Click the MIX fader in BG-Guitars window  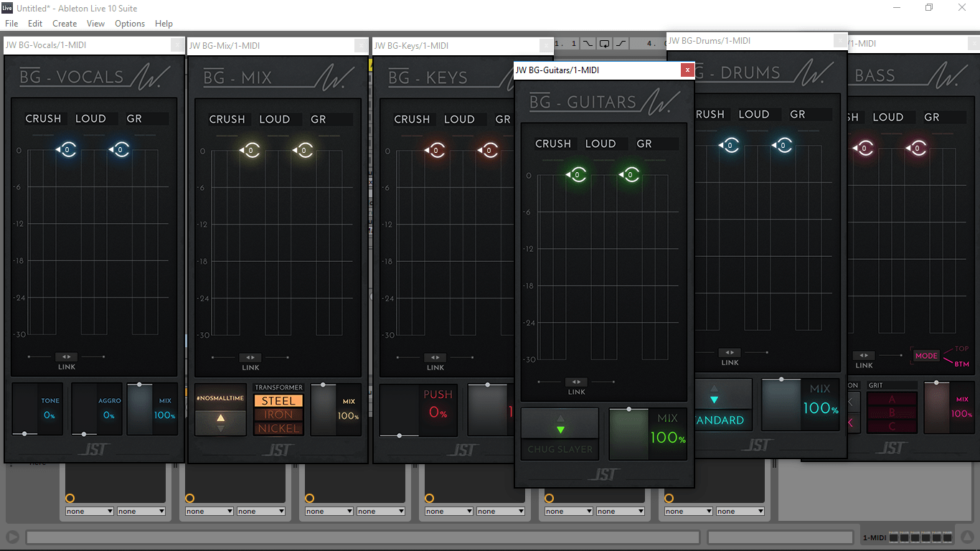pyautogui.click(x=629, y=434)
